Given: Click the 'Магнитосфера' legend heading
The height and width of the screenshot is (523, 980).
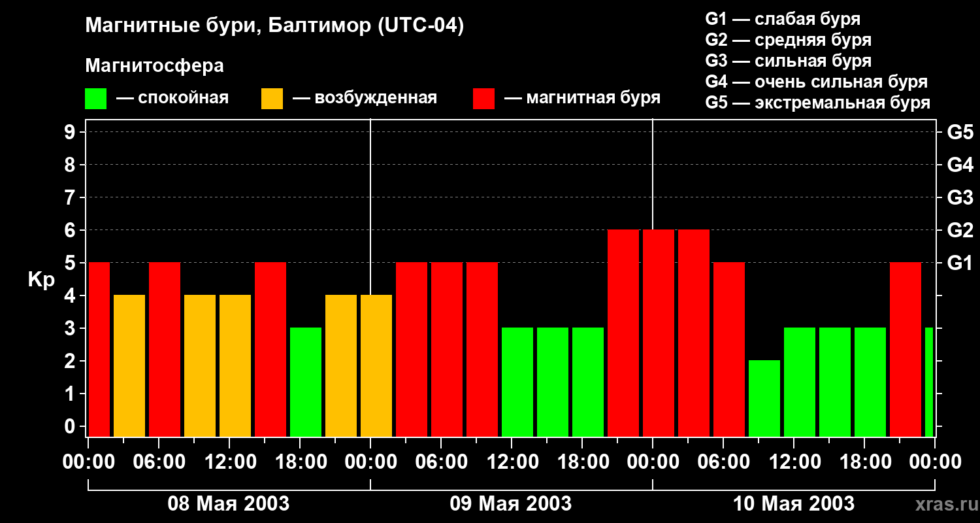Looking at the screenshot, I should (154, 66).
